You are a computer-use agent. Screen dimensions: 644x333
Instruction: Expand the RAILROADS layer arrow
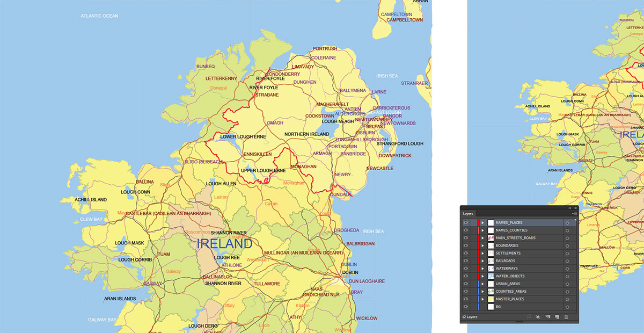pyautogui.click(x=482, y=261)
